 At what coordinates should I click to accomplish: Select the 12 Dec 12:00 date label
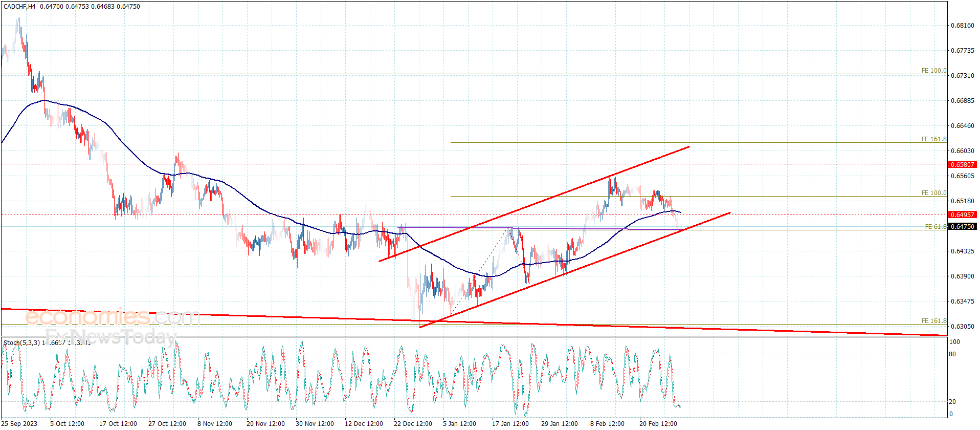tap(364, 423)
